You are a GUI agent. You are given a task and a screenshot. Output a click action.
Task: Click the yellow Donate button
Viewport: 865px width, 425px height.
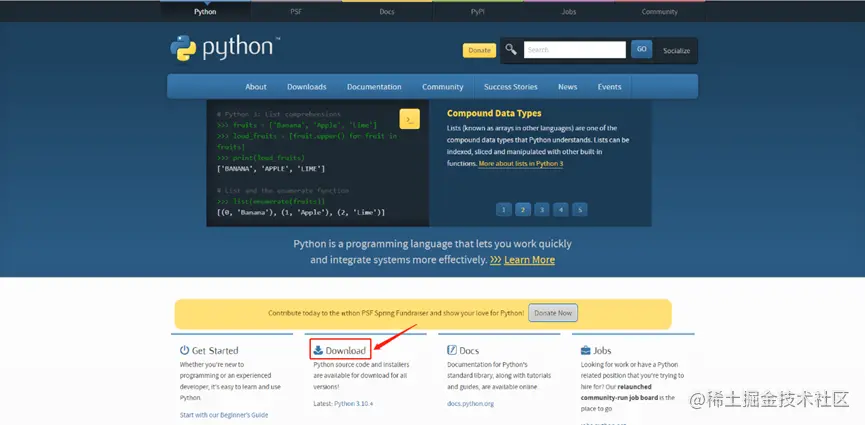point(479,50)
